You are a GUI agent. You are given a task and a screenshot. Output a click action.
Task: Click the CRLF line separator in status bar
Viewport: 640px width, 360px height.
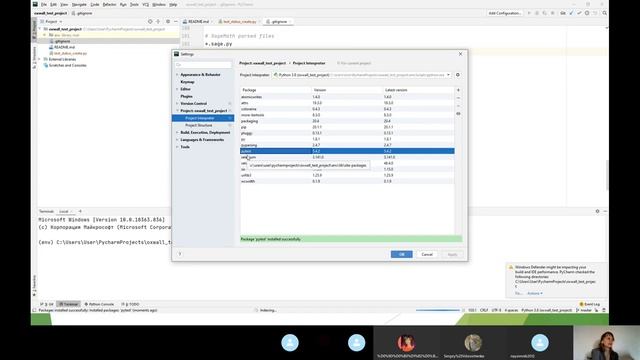(484, 310)
